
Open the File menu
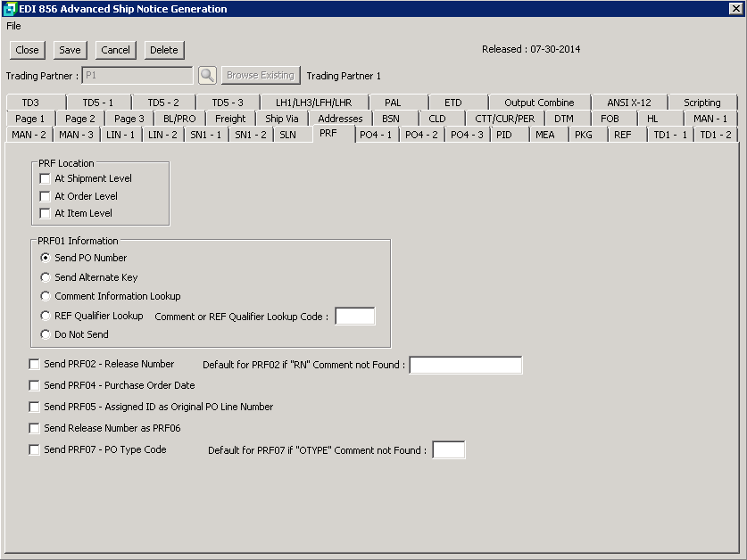pos(13,26)
